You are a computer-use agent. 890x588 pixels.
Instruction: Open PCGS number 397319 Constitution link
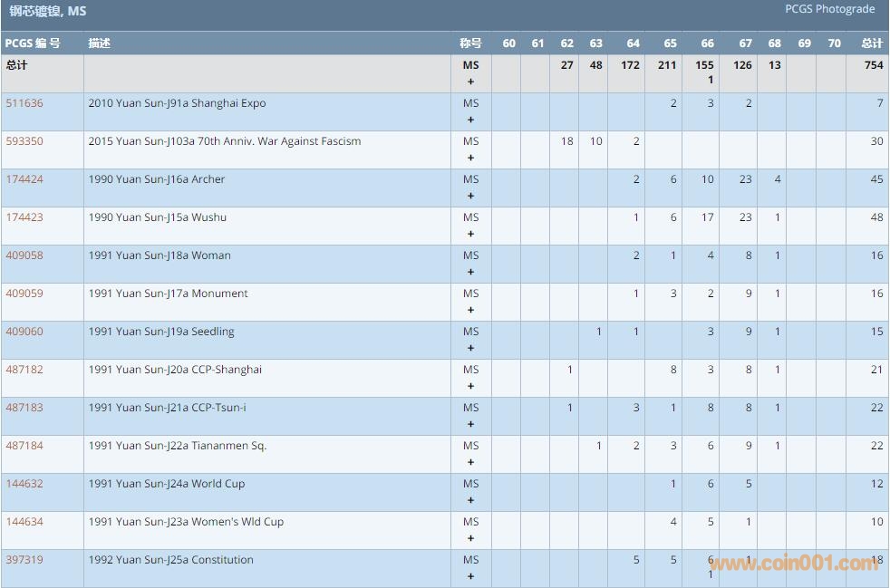pos(24,560)
